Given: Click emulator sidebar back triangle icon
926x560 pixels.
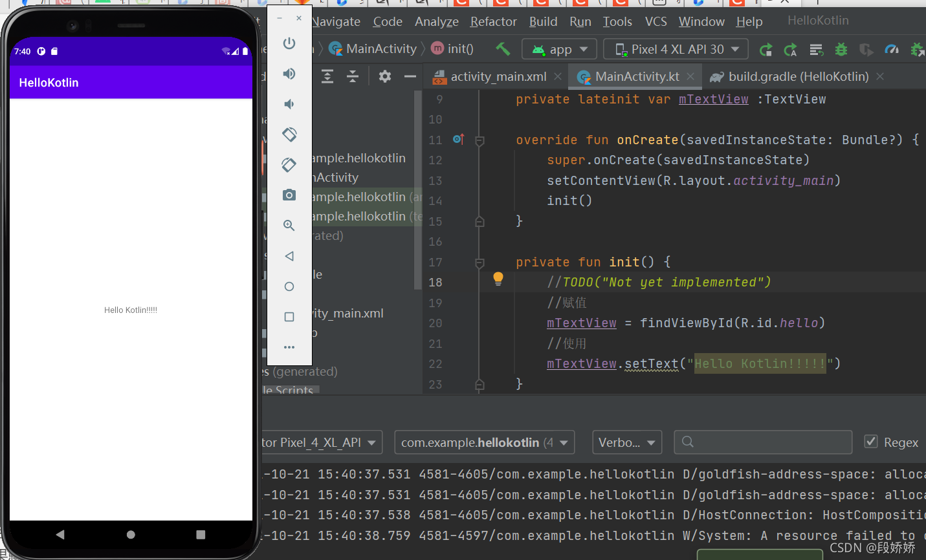Looking at the screenshot, I should click(x=289, y=256).
